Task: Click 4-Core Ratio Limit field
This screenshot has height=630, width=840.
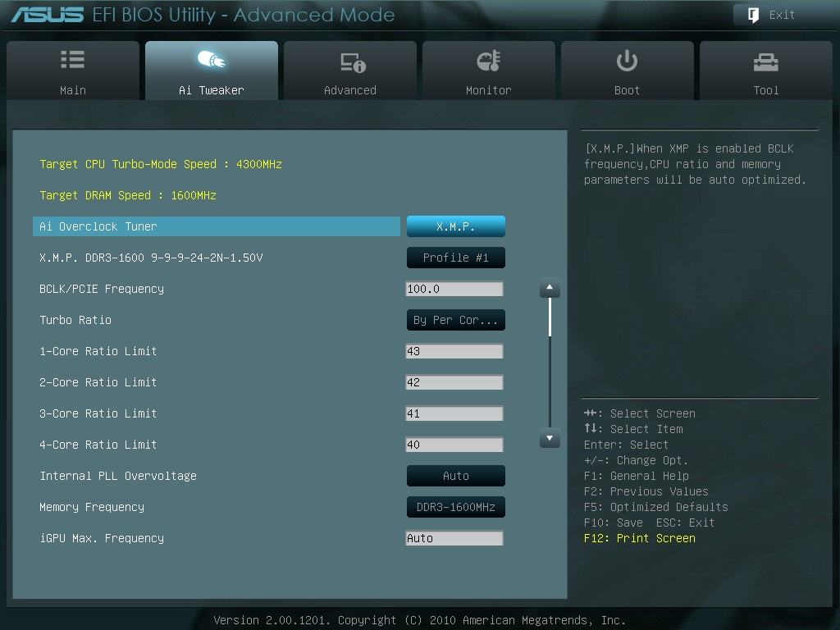Action: (454, 445)
